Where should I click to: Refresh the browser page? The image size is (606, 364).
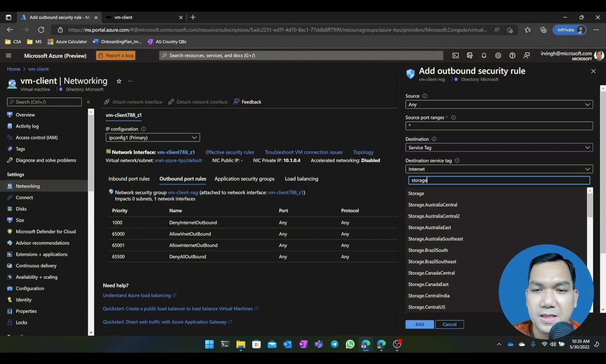pos(41,30)
